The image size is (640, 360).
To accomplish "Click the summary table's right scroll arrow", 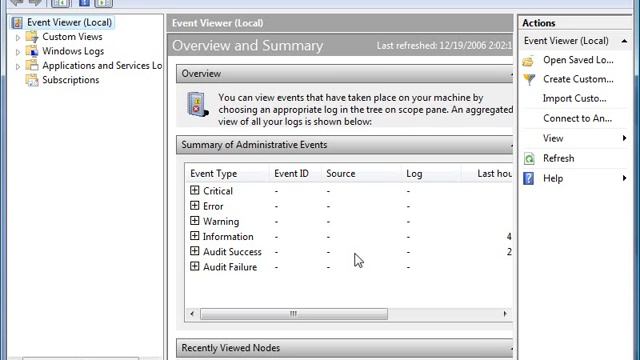I will (505, 314).
